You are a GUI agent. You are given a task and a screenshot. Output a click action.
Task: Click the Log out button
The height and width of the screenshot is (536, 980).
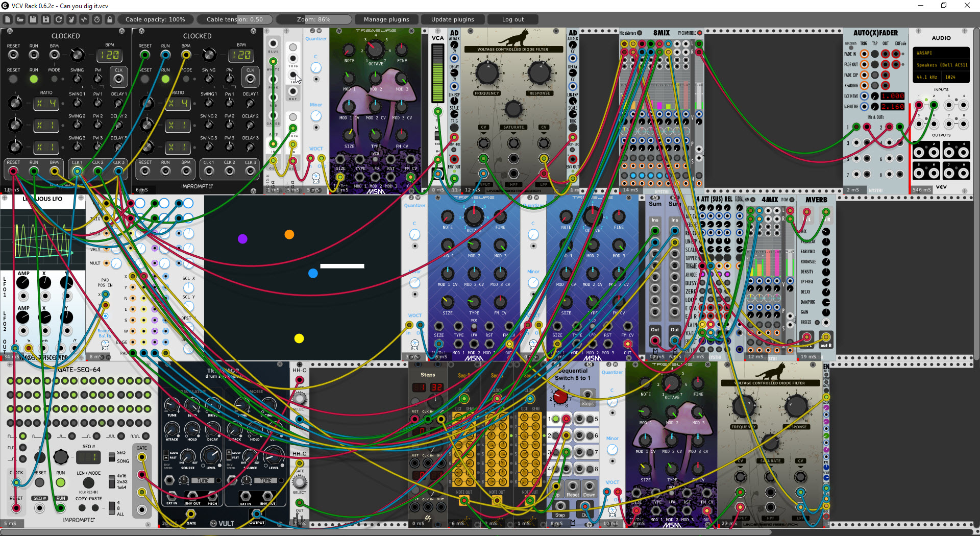513,19
